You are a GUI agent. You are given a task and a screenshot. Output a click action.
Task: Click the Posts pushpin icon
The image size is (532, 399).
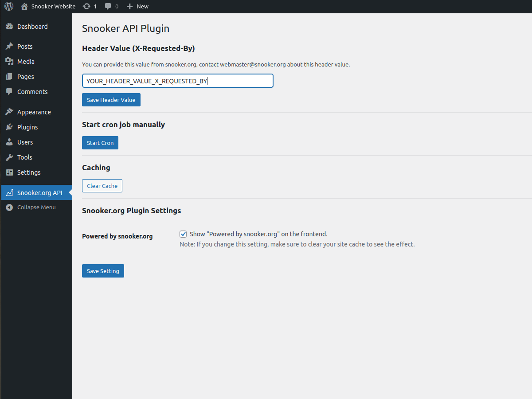click(x=9, y=47)
